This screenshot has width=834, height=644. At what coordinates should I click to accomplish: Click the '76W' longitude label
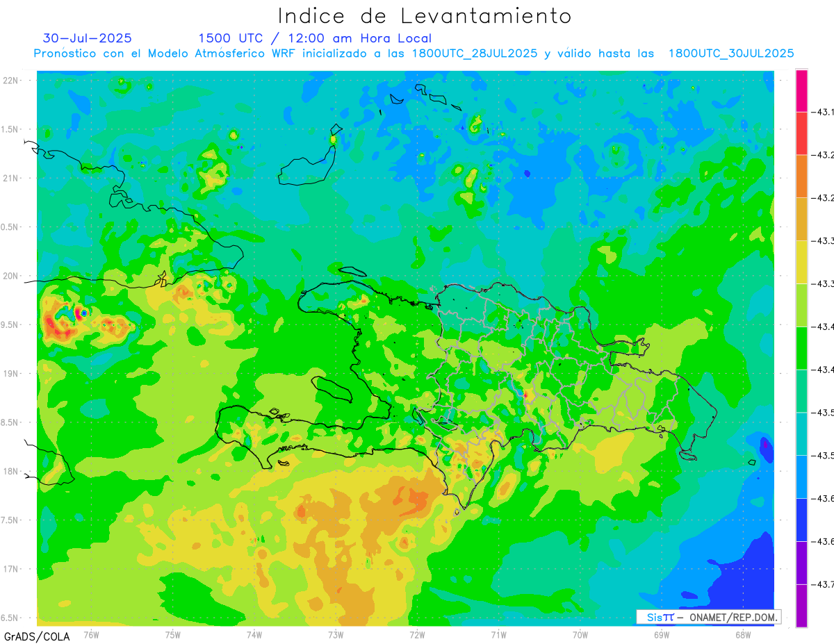coord(91,634)
